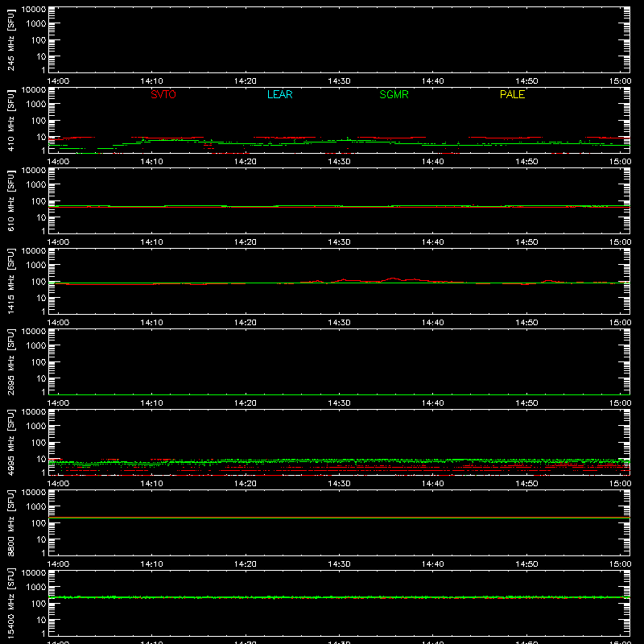This screenshot has height=644, width=644.
Task: Click 15:00 tick label below 1415 MHz panel
Action: click(620, 323)
